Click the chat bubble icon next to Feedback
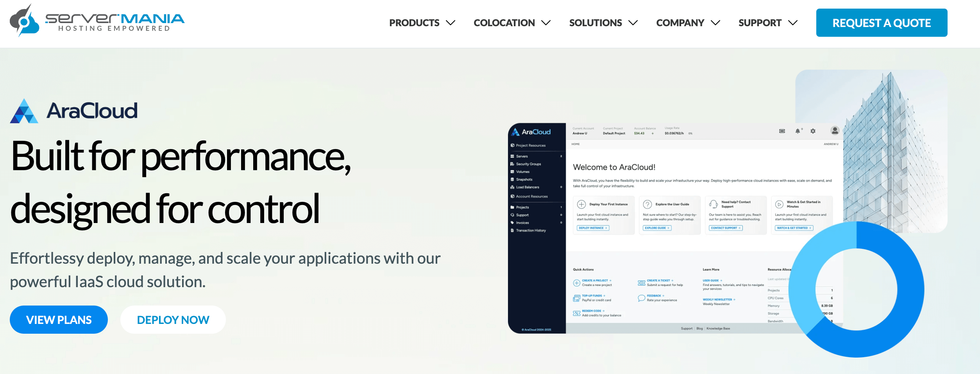 (x=641, y=298)
